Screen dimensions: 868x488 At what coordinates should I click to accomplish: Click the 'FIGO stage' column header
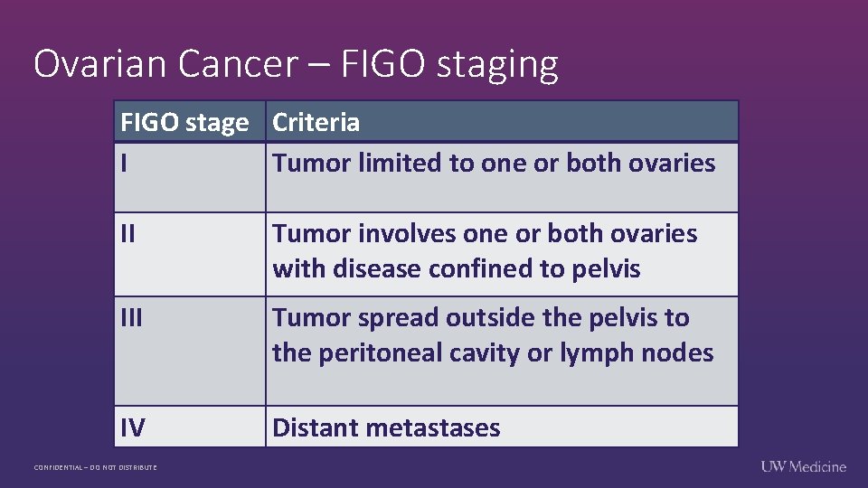[x=184, y=122]
